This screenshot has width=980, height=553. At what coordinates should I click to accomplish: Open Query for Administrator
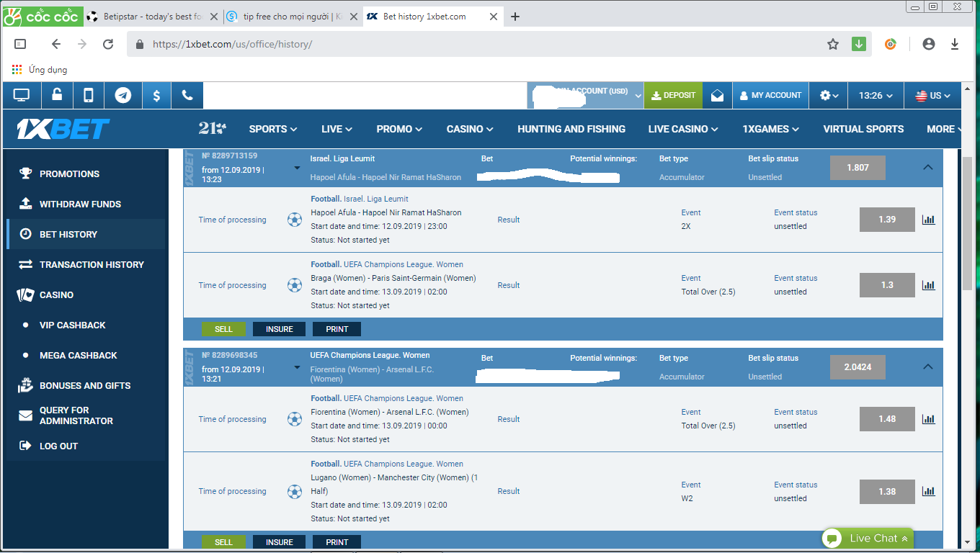(85, 415)
